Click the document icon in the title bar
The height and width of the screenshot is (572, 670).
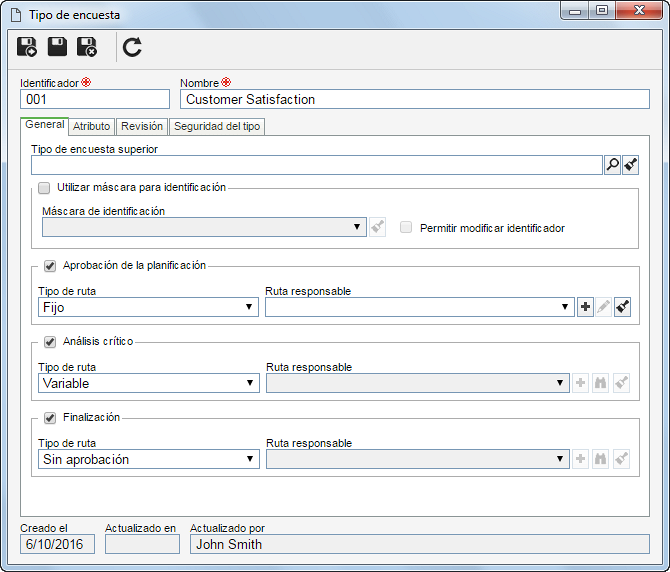click(16, 15)
